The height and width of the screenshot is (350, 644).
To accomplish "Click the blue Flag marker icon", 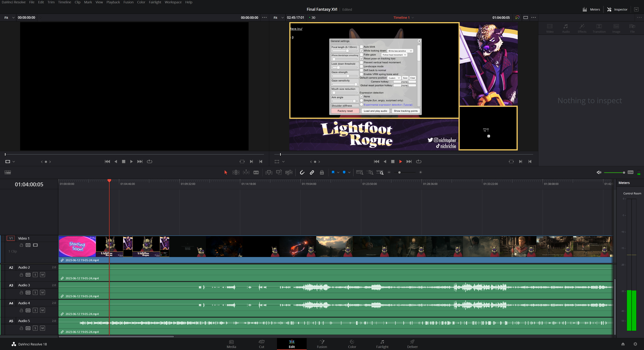I will (x=333, y=172).
